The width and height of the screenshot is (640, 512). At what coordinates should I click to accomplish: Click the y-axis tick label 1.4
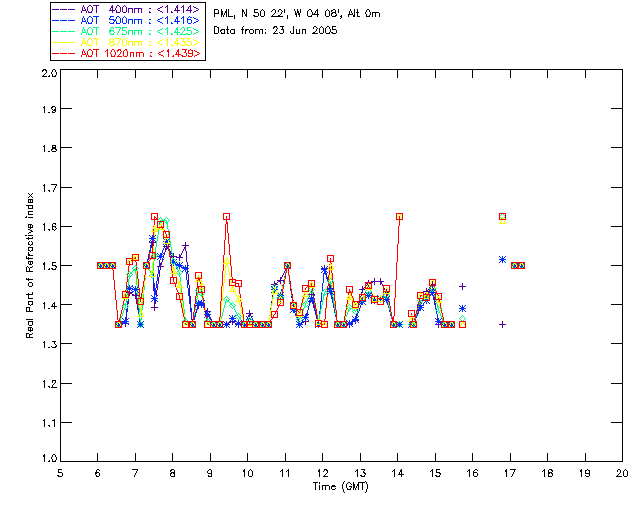pos(49,305)
